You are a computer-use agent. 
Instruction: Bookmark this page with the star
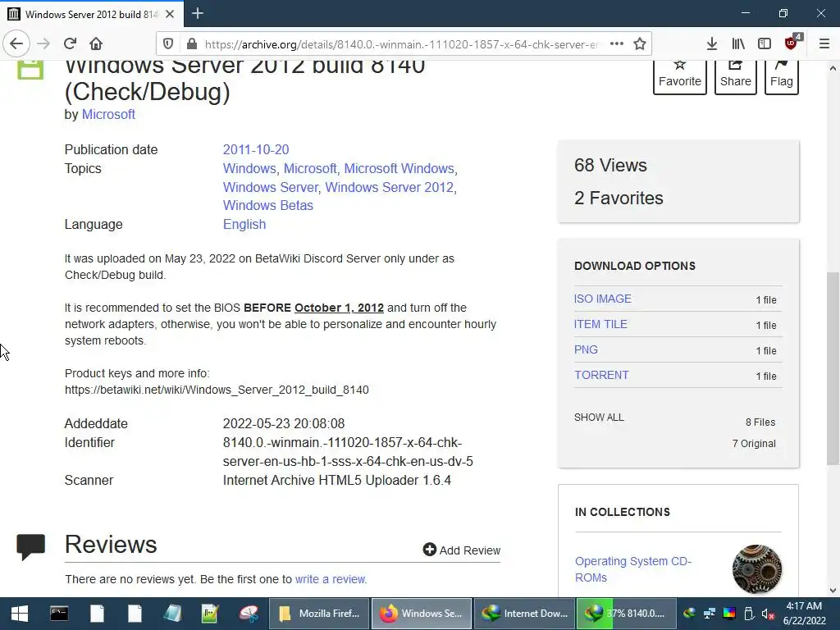click(x=640, y=44)
